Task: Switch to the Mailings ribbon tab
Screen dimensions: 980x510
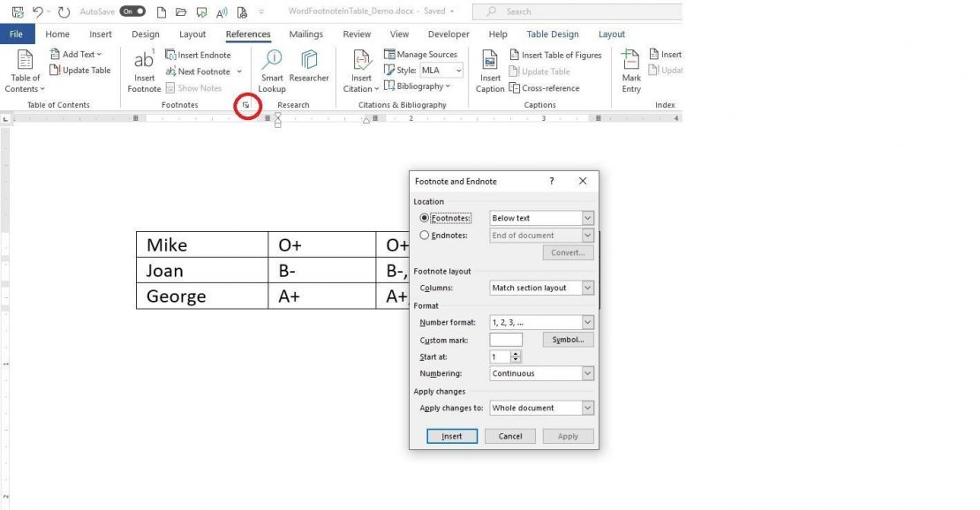Action: click(x=305, y=34)
